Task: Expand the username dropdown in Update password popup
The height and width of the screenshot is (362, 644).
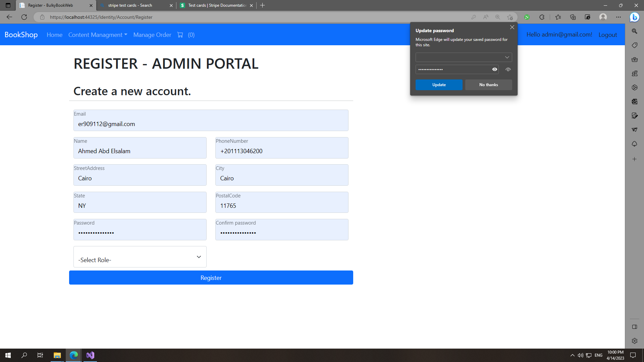Action: pos(507,57)
